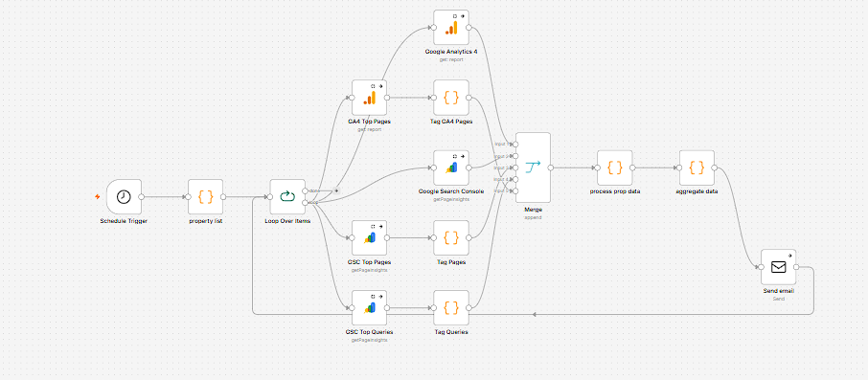Open the Tag GA4 Pages code node
The image size is (868, 380).
click(x=451, y=98)
